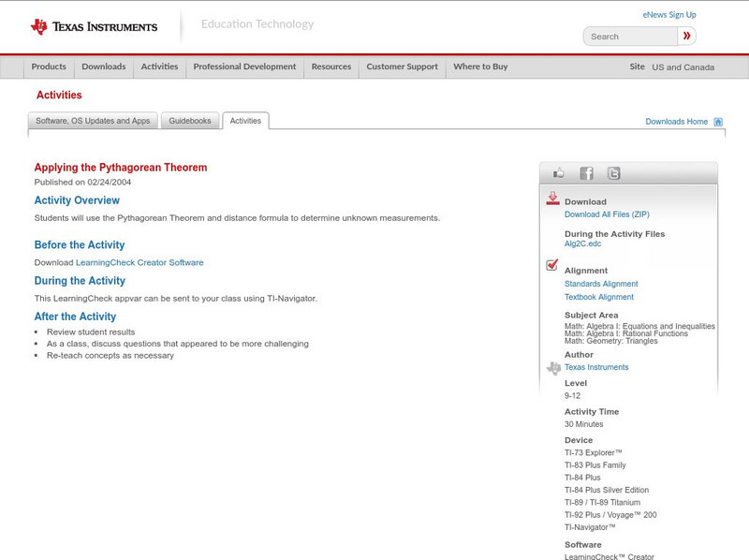Viewport: 749px width, 560px height.
Task: Submit search with red arrows button
Action: [687, 36]
